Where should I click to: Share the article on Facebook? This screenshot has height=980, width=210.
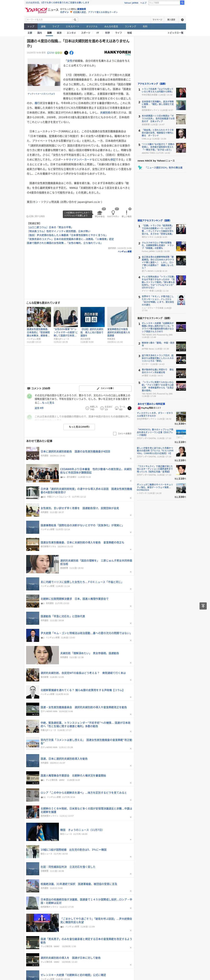[71, 53]
